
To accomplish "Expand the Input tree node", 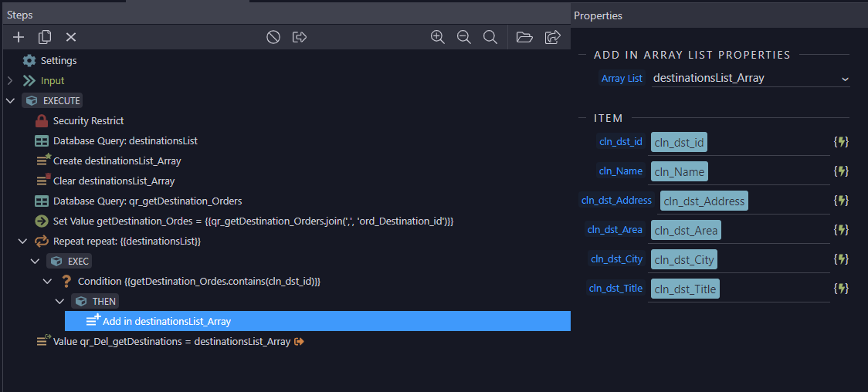I will click(x=10, y=81).
